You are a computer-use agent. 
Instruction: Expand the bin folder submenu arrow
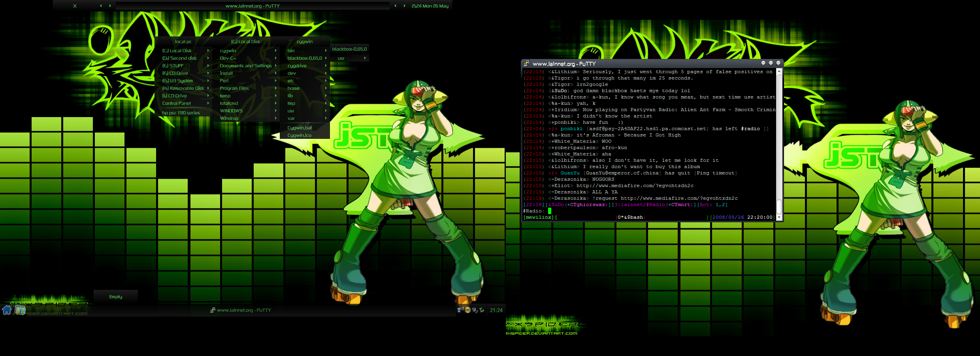pos(326,51)
